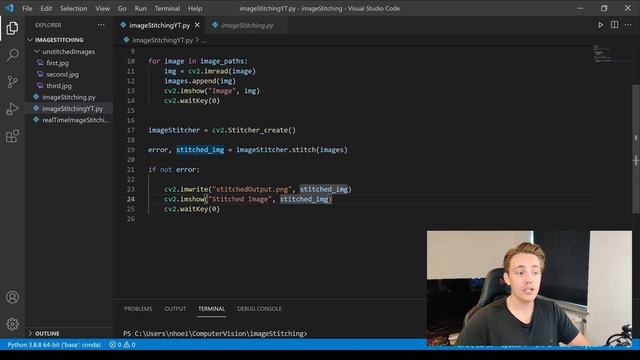Screen dimensions: 640x360
Task: Open imageStitching.py in the explorer tree
Action: click(69, 97)
